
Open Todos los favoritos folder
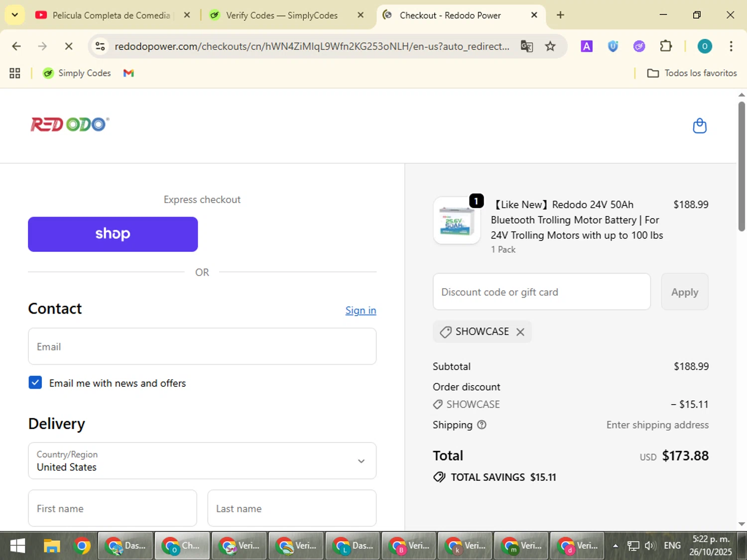coord(692,73)
